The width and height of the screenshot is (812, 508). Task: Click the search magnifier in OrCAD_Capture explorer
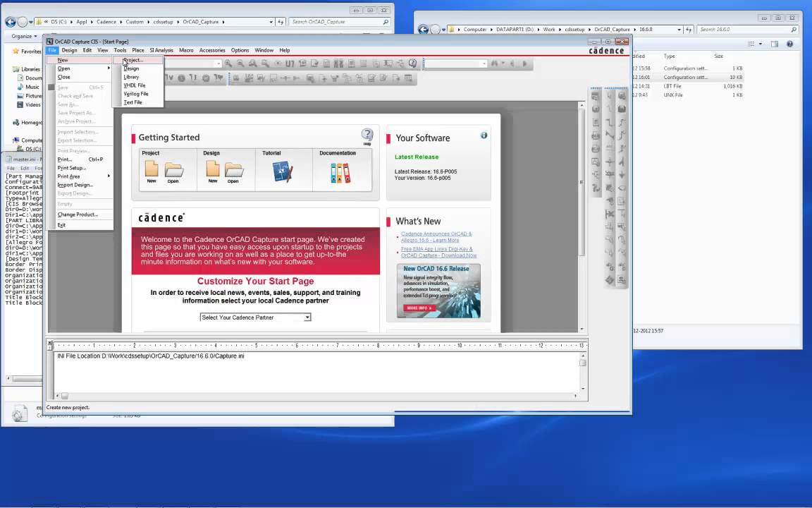tap(386, 22)
